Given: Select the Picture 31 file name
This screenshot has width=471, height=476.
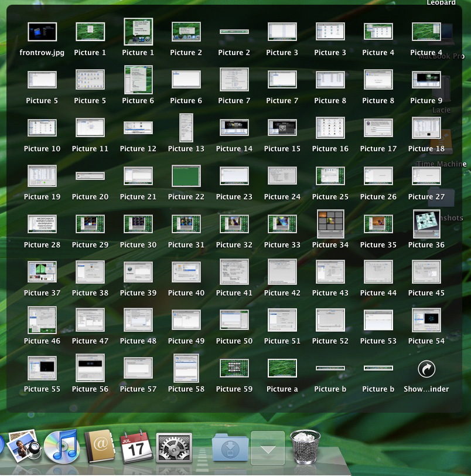Looking at the screenshot, I should 186,244.
